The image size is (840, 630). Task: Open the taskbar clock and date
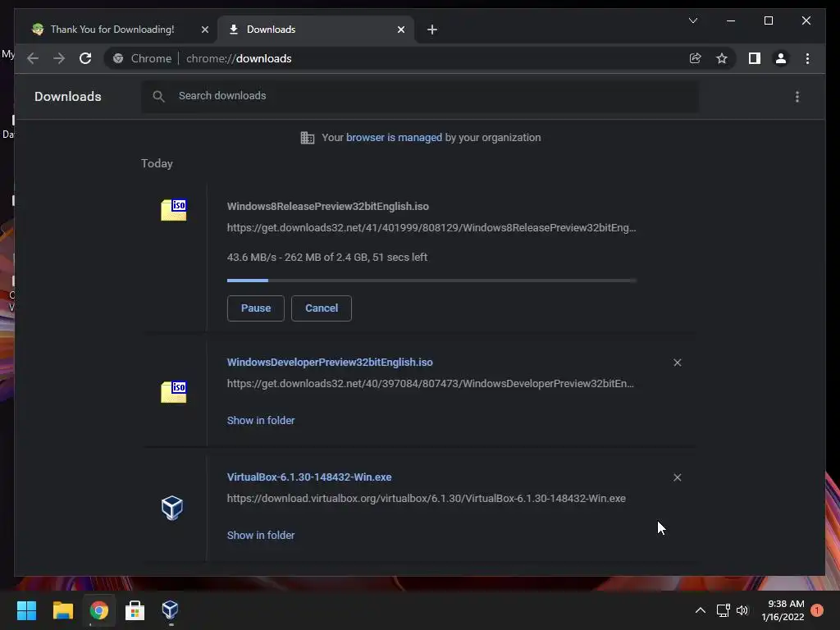pyautogui.click(x=783, y=610)
